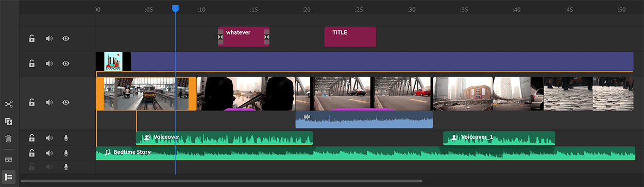Select the TITLE clip

click(x=350, y=37)
